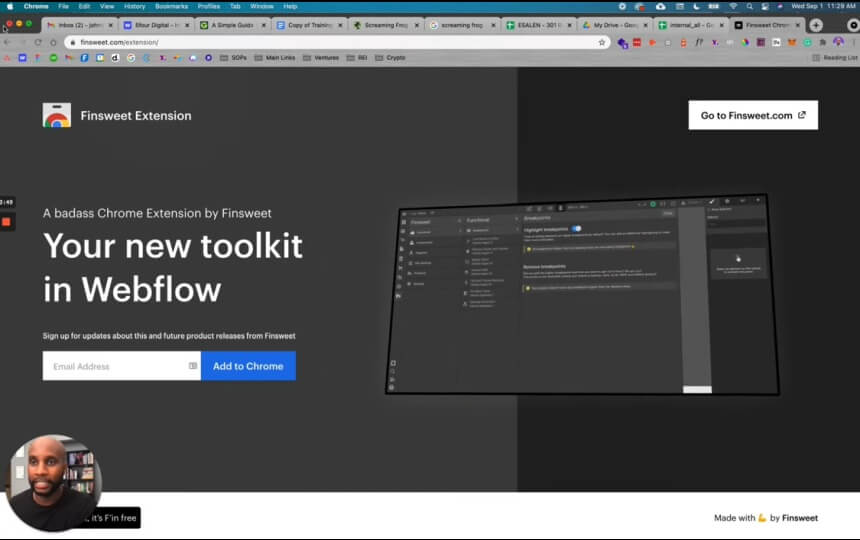This screenshot has height=540, width=860.
Task: Open the Edit menu
Action: [x=84, y=7]
